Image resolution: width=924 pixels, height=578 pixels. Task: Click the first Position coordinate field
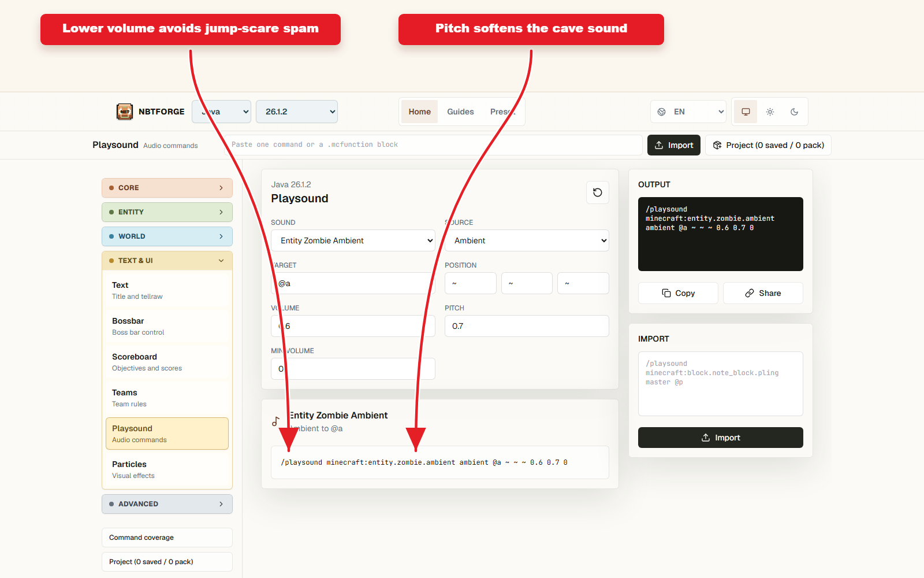pos(470,283)
